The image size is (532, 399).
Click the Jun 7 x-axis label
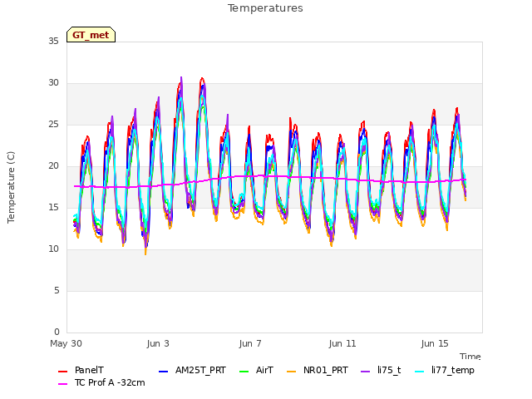click(x=250, y=343)
